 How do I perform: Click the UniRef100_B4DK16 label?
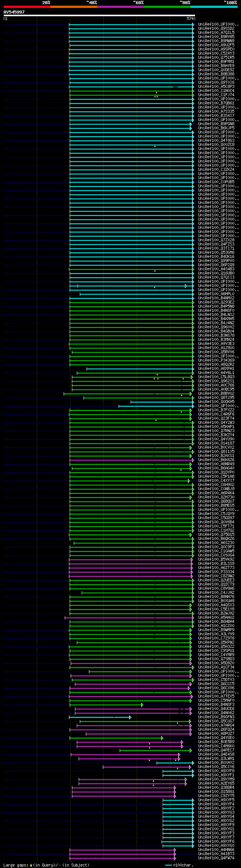tap(216, 256)
